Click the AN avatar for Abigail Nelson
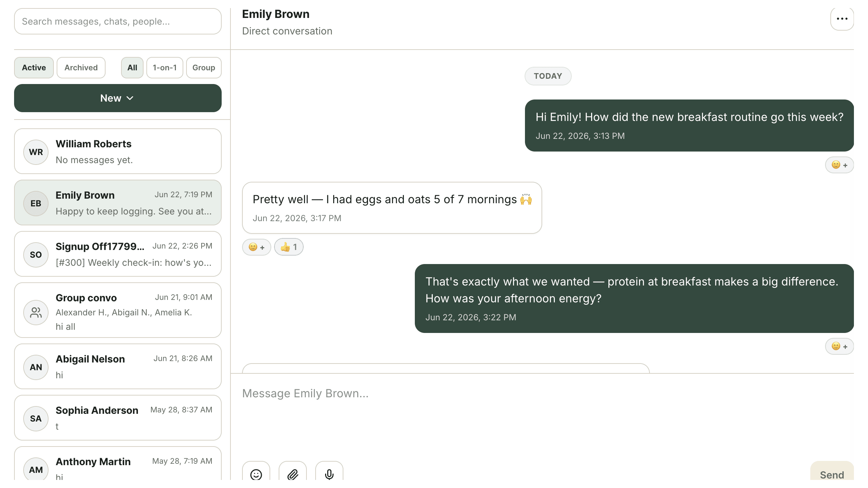The image size is (868, 488). pos(36,367)
